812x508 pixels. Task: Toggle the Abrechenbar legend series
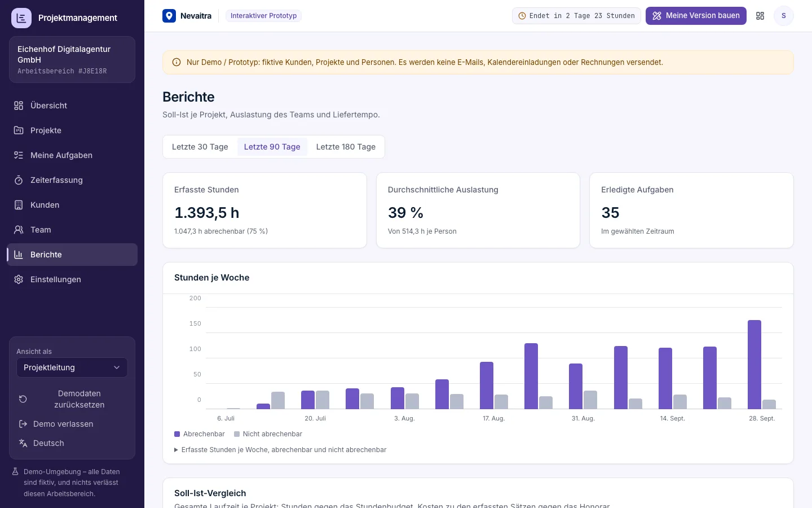(200, 434)
